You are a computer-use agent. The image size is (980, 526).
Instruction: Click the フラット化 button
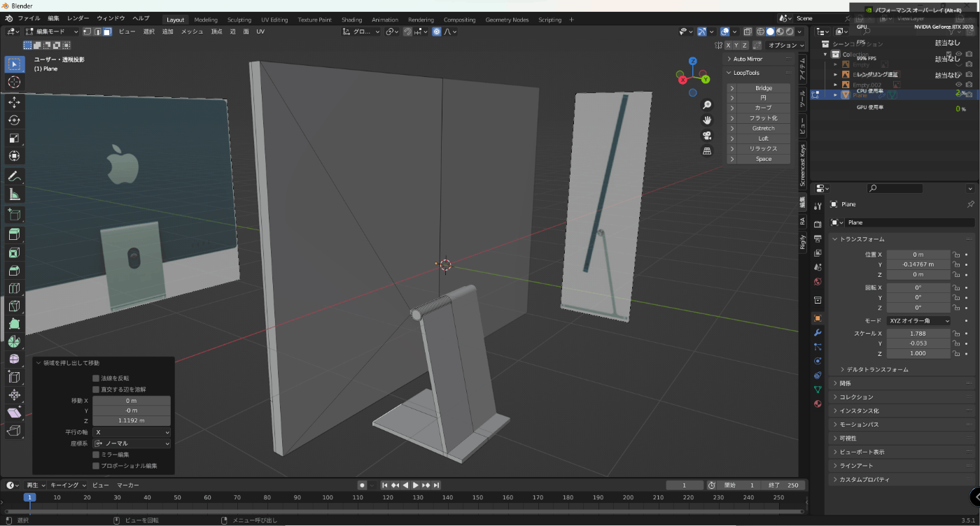coord(764,118)
